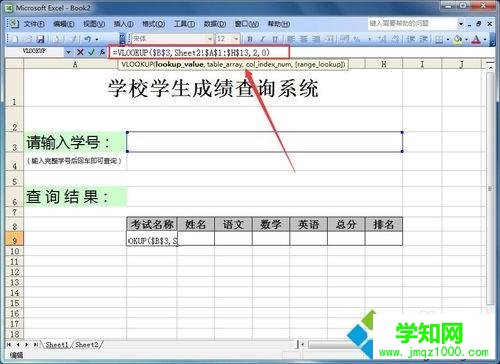This screenshot has height=364, width=500.
Task: Click the student ID input cell
Action: point(265,142)
